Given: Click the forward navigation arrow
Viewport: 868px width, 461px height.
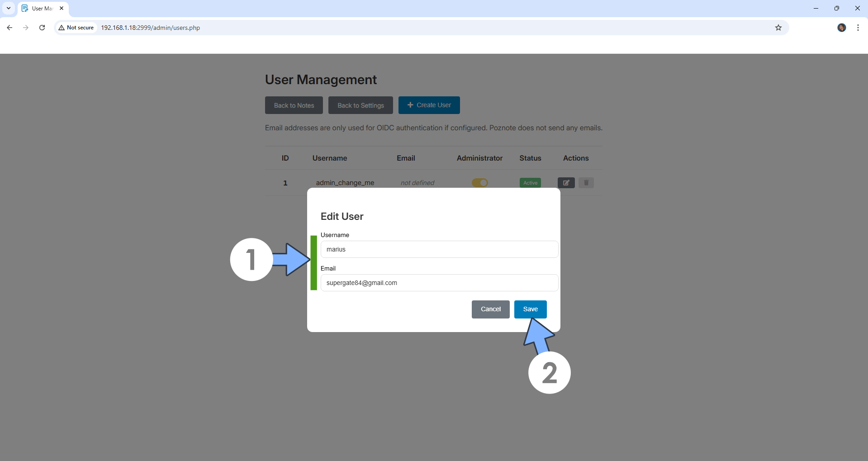Looking at the screenshot, I should click(26, 28).
